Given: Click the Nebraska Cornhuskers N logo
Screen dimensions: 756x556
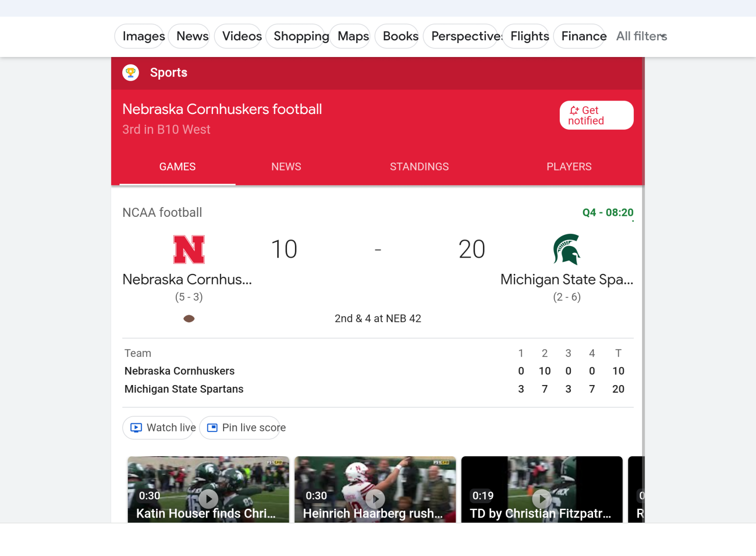Looking at the screenshot, I should pos(189,250).
